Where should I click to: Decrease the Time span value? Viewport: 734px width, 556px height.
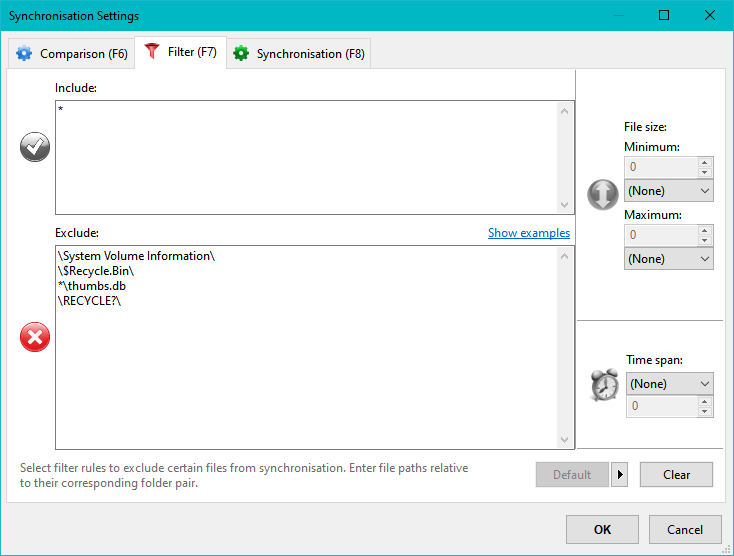click(x=705, y=411)
